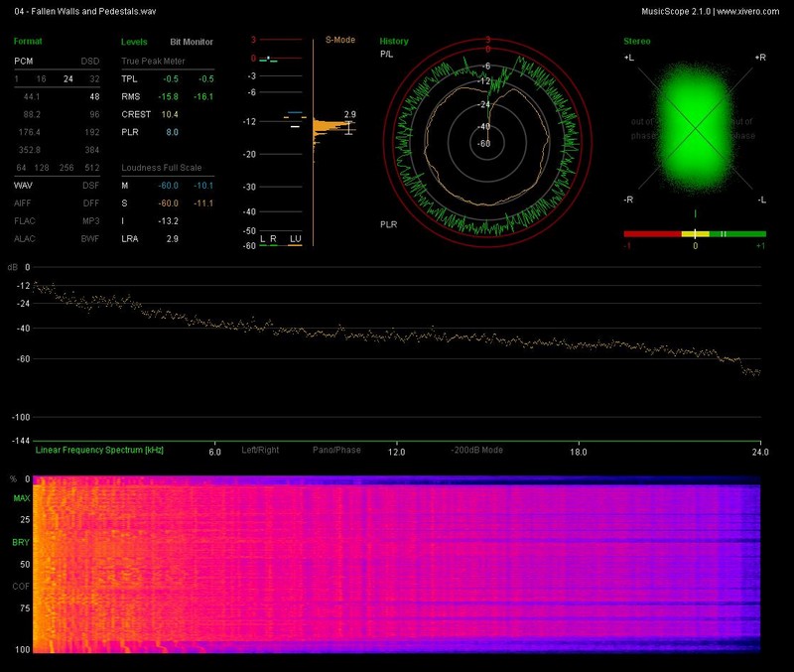Click the MP3 file type label

tap(91, 220)
